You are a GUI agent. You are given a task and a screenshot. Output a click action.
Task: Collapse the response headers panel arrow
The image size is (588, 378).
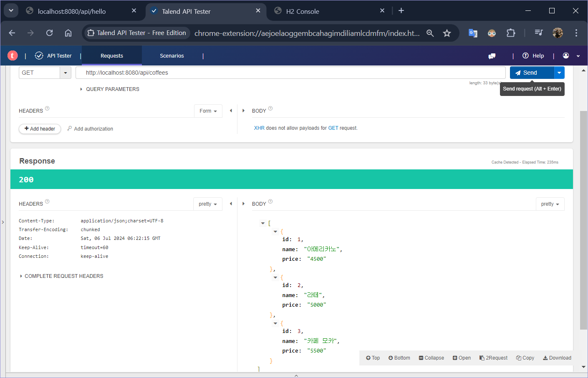(231, 204)
